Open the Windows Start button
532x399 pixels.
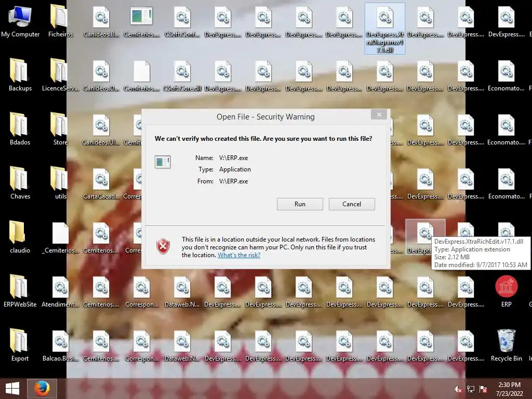[x=12, y=389]
